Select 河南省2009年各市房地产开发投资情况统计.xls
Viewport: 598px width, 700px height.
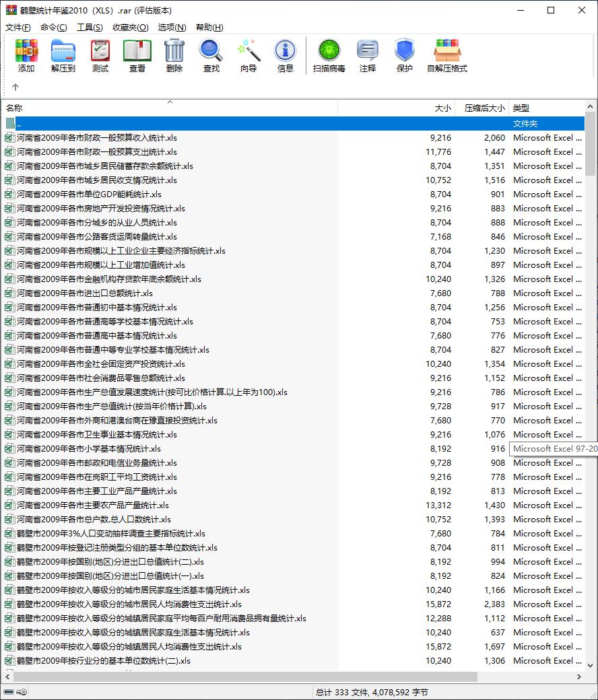click(101, 209)
